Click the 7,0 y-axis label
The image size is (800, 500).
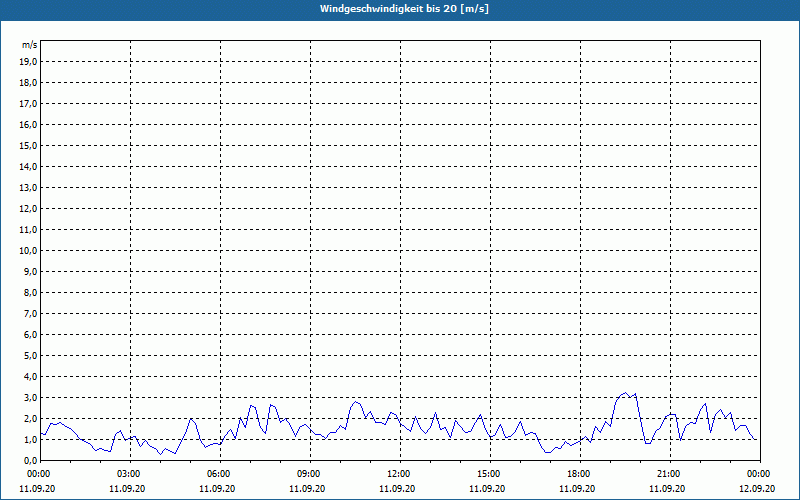30,313
